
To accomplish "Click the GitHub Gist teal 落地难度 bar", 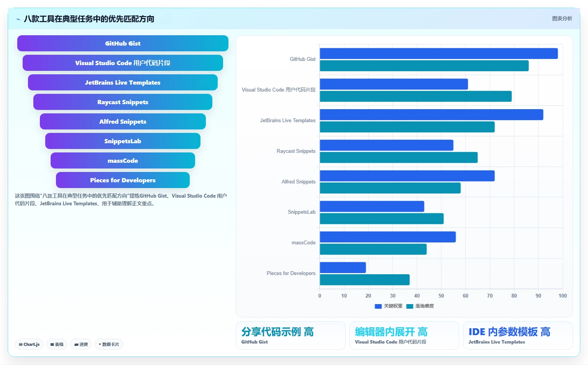I will point(424,66).
